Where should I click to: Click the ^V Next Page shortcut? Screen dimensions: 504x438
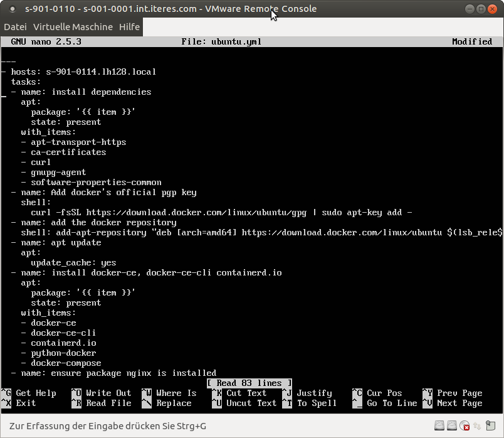point(452,403)
